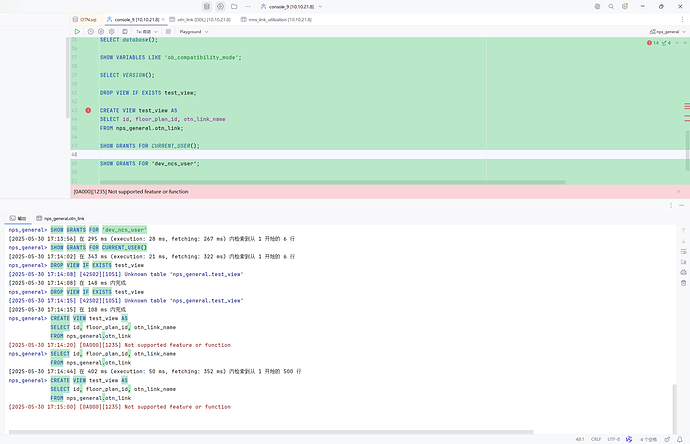The height and width of the screenshot is (444, 690).
Task: Open the Database Explorer icon in title bar
Action: pyautogui.click(x=206, y=7)
